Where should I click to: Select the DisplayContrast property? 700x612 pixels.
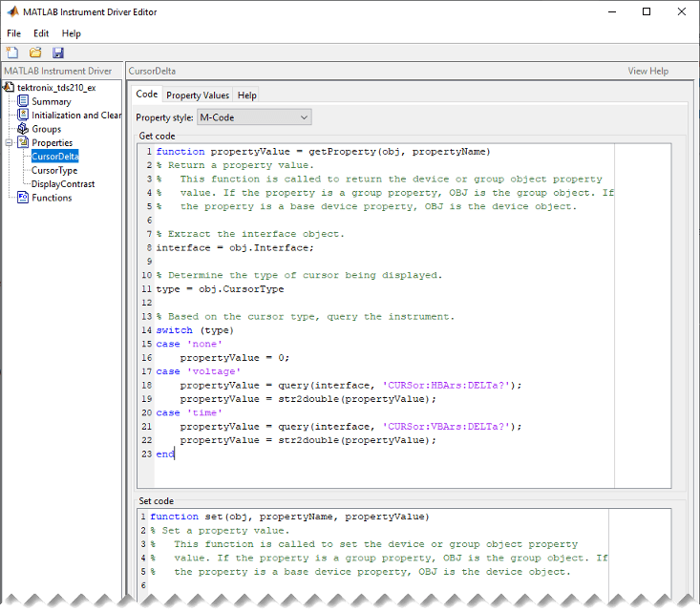click(x=63, y=183)
